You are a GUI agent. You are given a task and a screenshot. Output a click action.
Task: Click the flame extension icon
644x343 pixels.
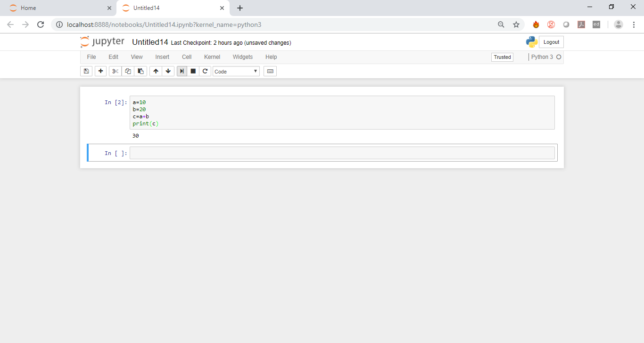click(x=536, y=24)
